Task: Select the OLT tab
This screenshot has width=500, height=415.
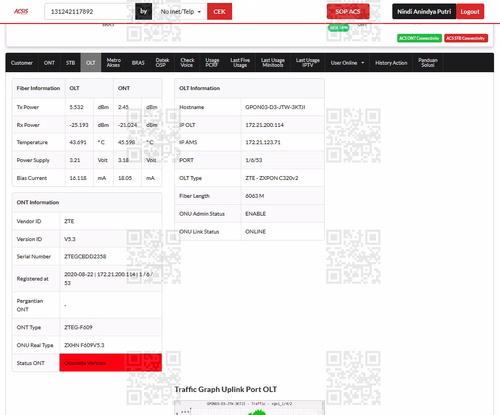Action: [x=91, y=63]
